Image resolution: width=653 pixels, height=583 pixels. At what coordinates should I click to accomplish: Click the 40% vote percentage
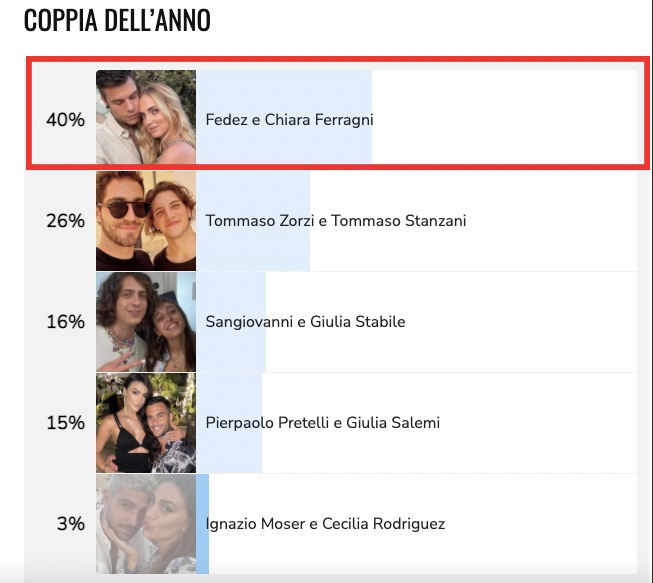(65, 120)
